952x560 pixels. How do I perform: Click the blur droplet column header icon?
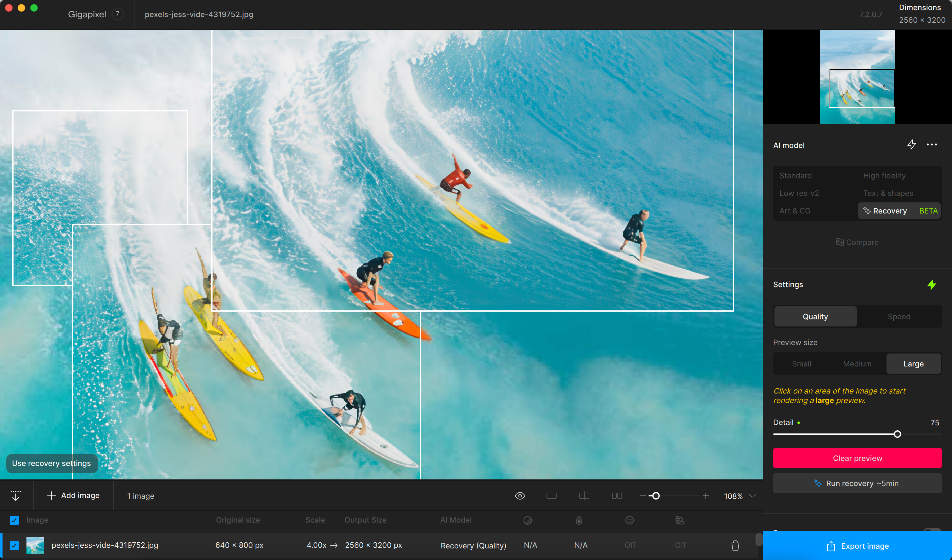coord(579,520)
